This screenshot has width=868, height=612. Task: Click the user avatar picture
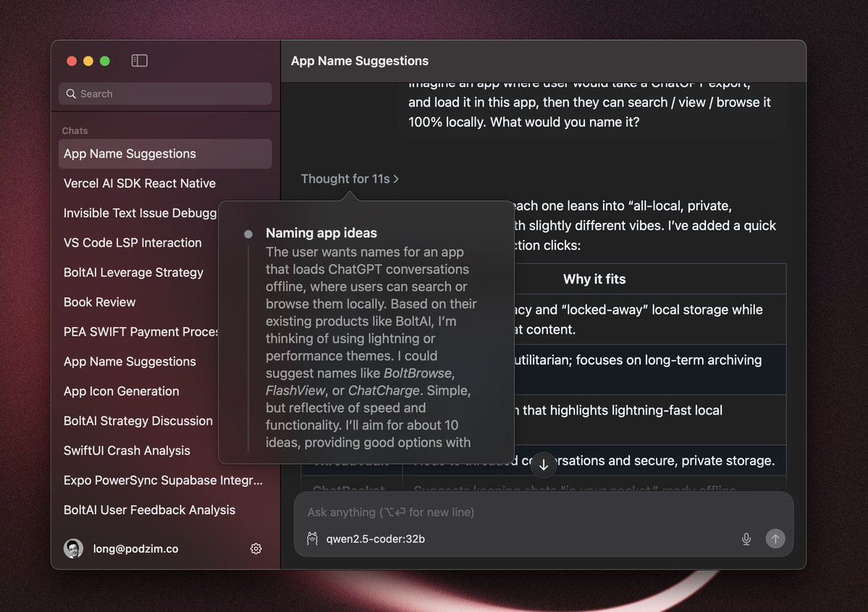pyautogui.click(x=73, y=548)
